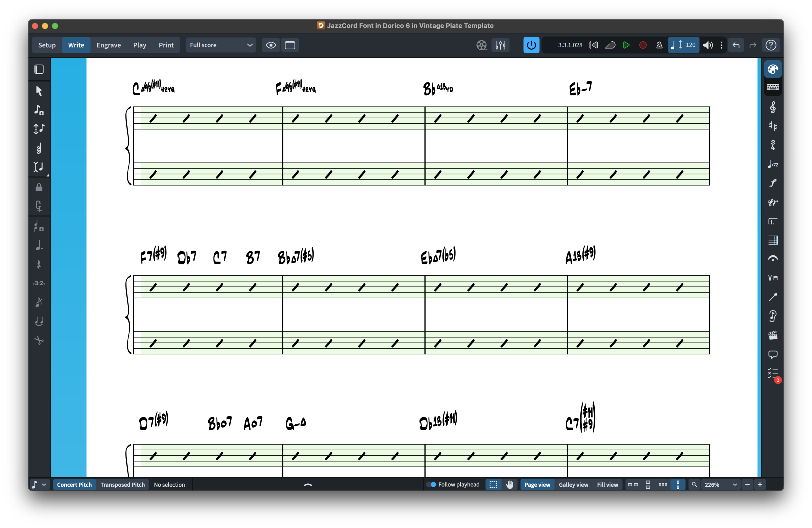Screen dimensions: 812x528
Task: Click the metronome click icon
Action: 659,45
